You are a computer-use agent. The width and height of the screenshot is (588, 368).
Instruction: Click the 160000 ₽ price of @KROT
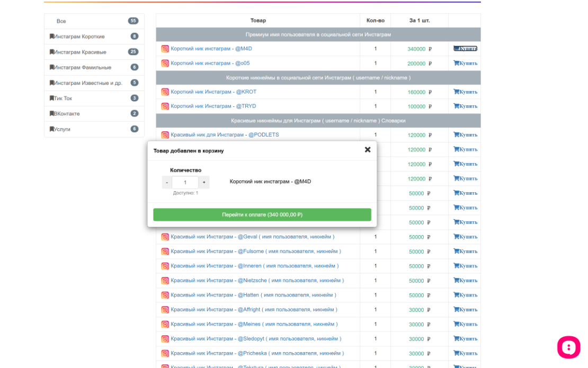[x=419, y=92]
